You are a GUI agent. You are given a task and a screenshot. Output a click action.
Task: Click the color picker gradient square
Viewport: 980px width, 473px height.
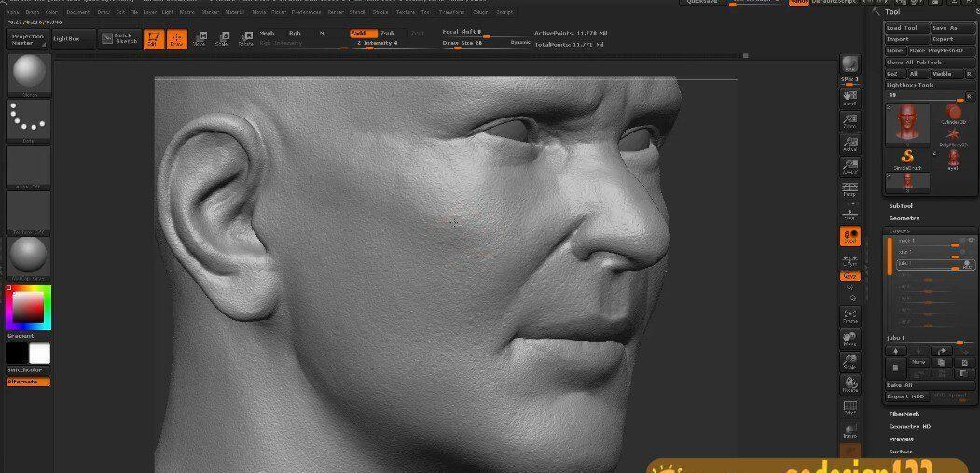(28, 308)
